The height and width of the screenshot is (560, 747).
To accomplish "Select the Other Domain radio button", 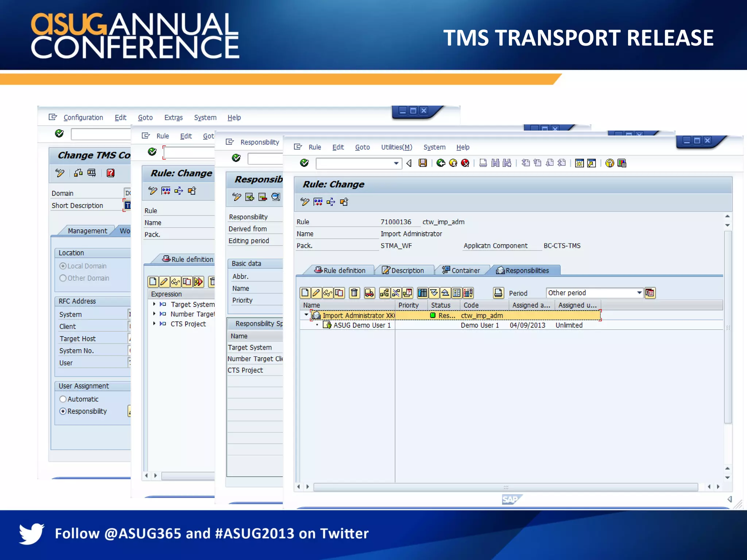I will 63,278.
